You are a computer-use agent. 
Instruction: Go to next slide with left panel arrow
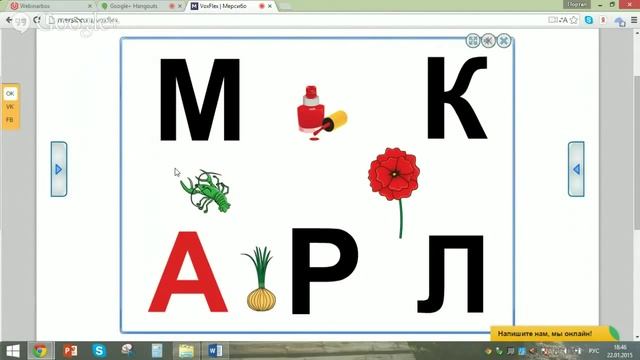click(x=59, y=169)
